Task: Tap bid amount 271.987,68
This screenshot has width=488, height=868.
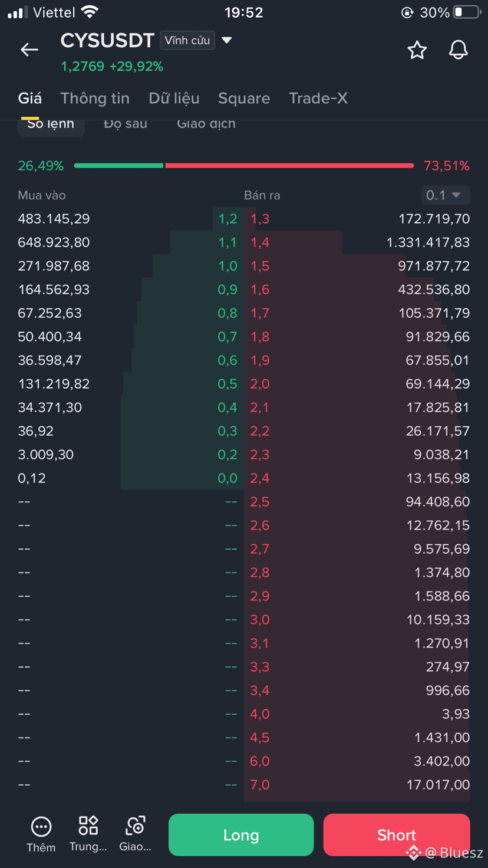Action: pyautogui.click(x=54, y=266)
